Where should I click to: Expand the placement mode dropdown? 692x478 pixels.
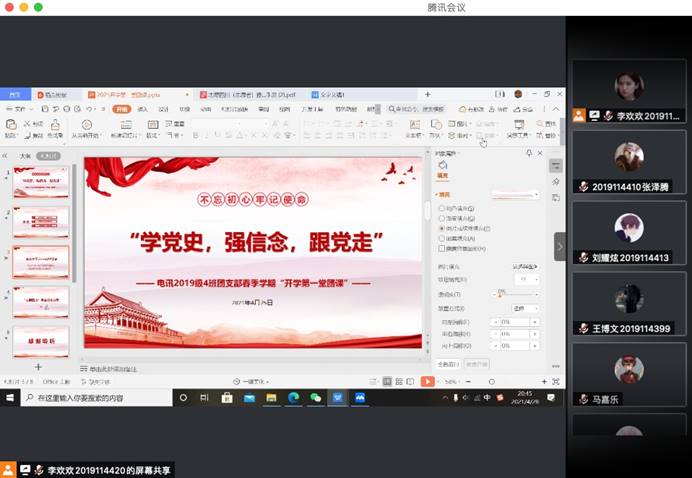[524, 308]
